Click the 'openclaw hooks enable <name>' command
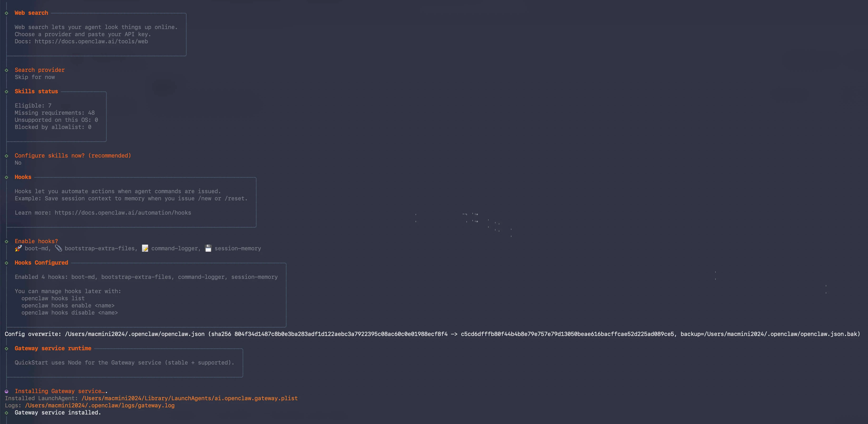 click(x=68, y=306)
